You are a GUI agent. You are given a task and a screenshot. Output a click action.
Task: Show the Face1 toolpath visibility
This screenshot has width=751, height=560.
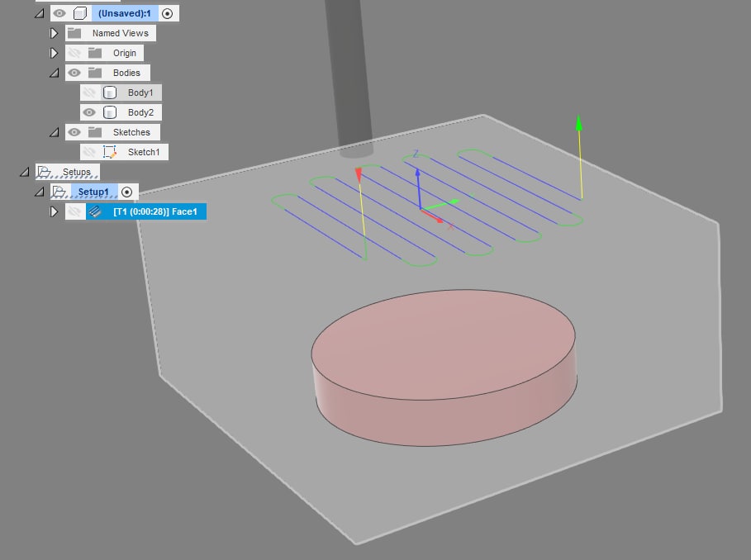click(x=74, y=211)
